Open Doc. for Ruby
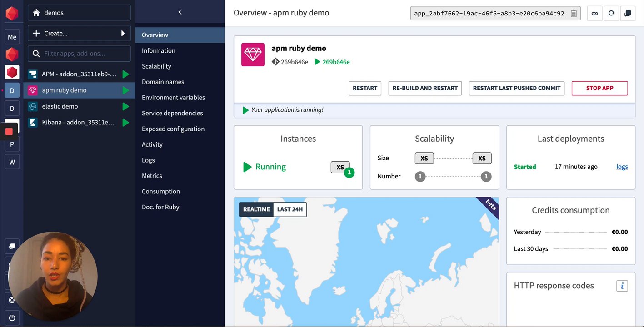Image resolution: width=644 pixels, height=327 pixels. click(180, 207)
